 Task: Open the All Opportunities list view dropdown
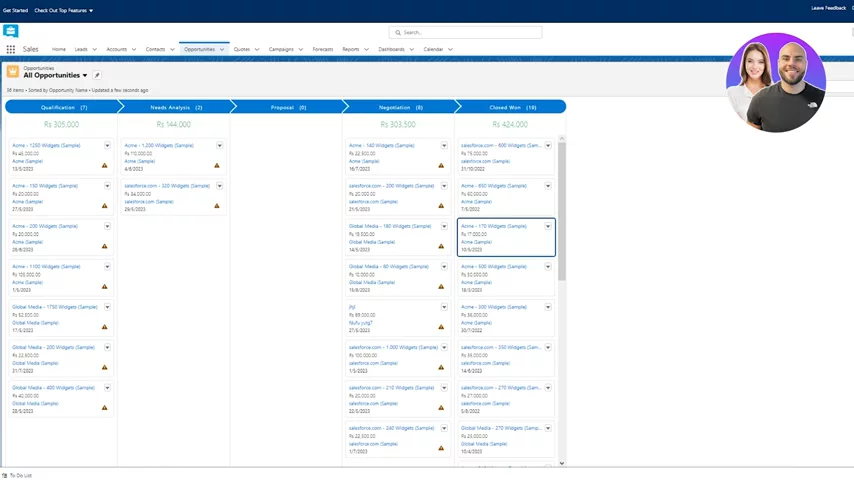pyautogui.click(x=85, y=76)
